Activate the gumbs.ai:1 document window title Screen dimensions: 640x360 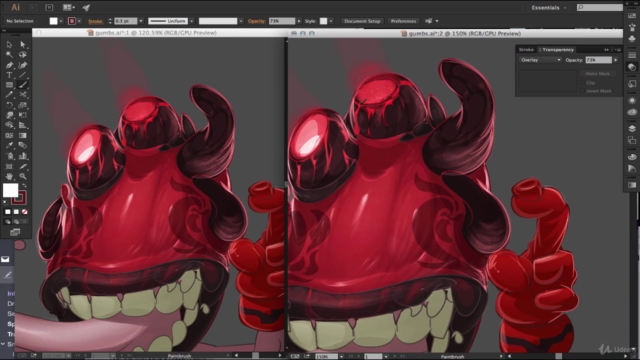tap(155, 33)
